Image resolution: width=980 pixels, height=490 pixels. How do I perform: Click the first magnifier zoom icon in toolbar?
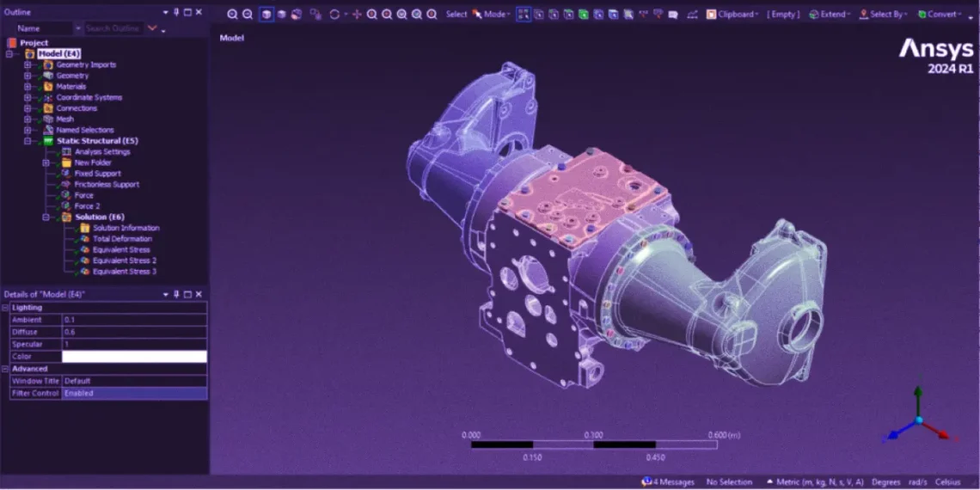coord(232,15)
